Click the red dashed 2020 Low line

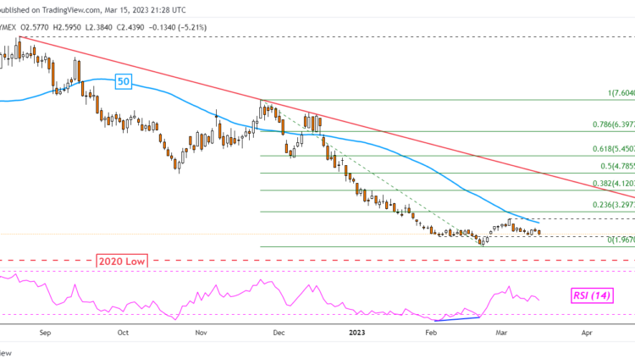(339, 261)
